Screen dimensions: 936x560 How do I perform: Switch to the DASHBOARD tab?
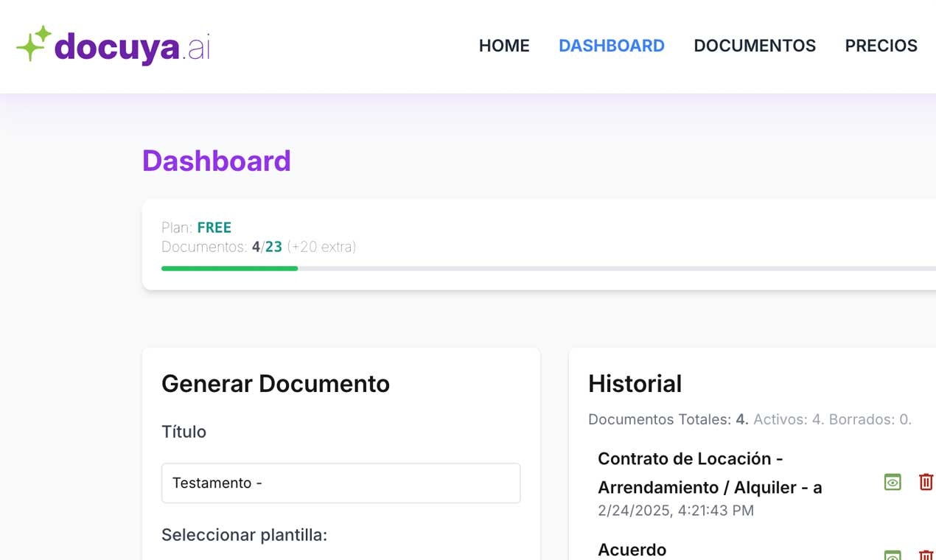coord(611,46)
